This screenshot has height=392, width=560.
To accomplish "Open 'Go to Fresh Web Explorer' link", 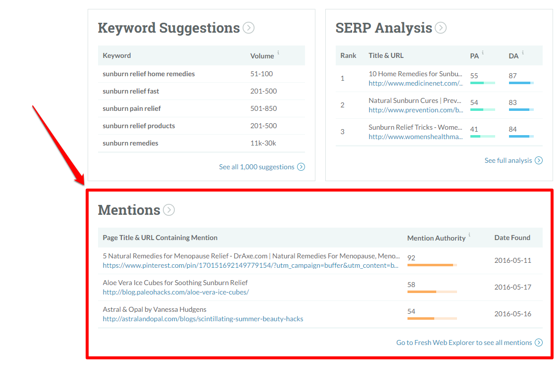I will (464, 343).
